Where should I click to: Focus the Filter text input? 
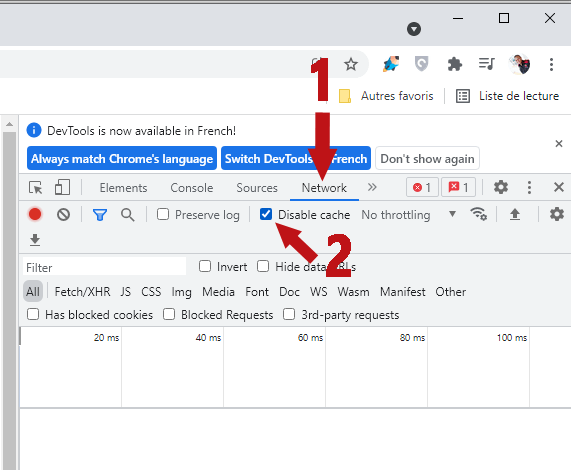[x=105, y=267]
